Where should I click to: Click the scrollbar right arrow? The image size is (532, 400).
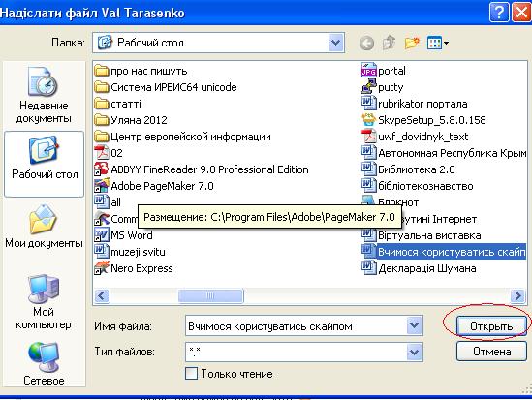[518, 296]
